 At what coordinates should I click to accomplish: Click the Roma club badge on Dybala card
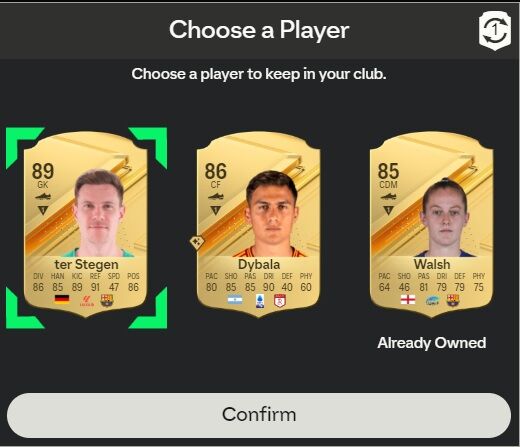pos(280,301)
